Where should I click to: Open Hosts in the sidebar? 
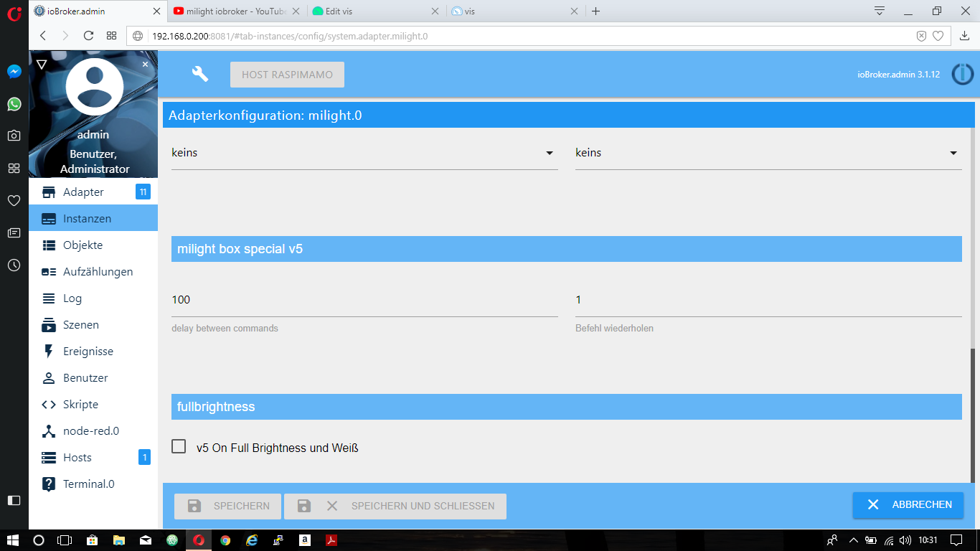[93, 457]
